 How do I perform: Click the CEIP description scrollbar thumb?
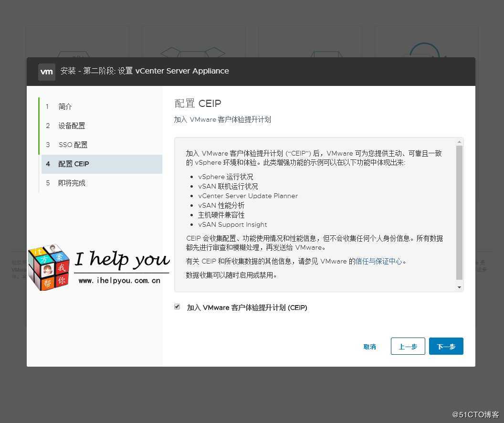[459, 212]
